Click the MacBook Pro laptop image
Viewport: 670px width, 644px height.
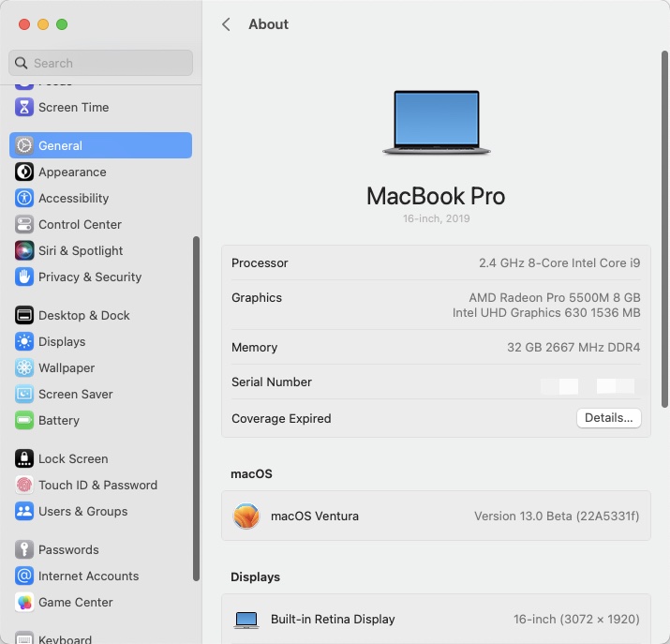[x=436, y=123]
